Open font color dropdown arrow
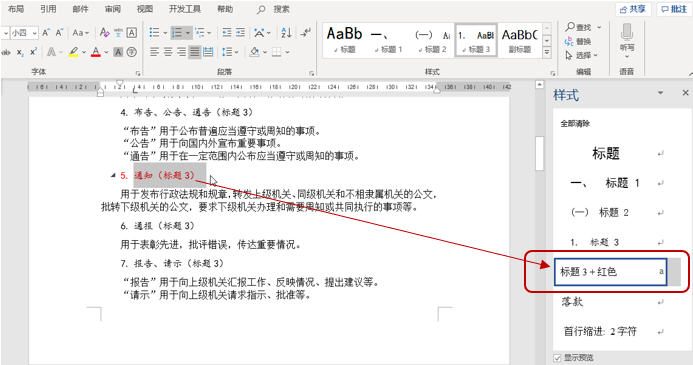 click(107, 52)
